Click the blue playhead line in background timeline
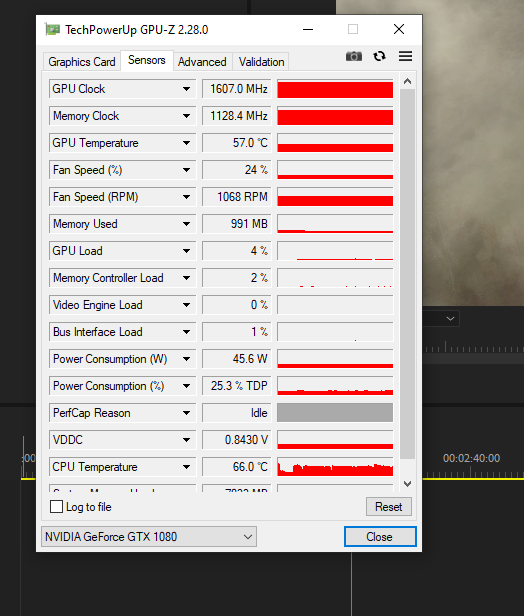 click(x=352, y=584)
